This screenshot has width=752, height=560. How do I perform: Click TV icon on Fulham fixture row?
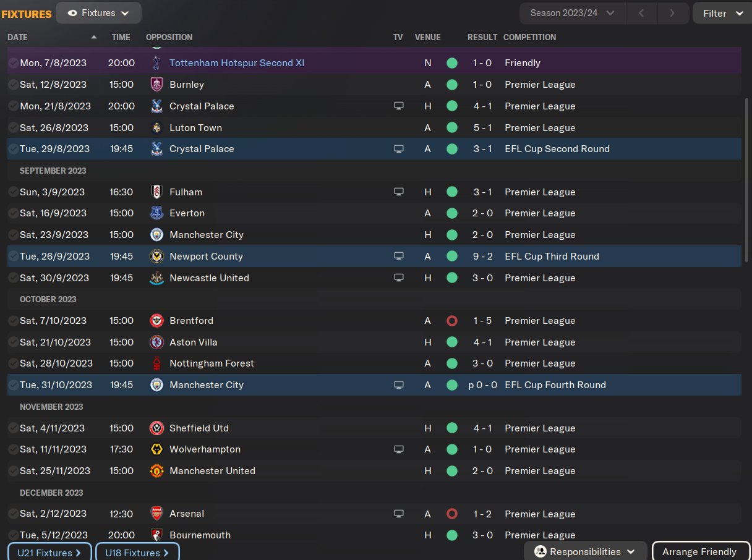pyautogui.click(x=399, y=192)
